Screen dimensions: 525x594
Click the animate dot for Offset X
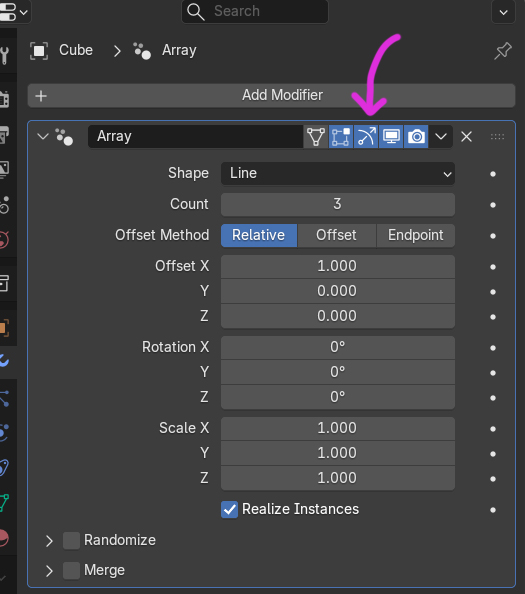click(493, 267)
